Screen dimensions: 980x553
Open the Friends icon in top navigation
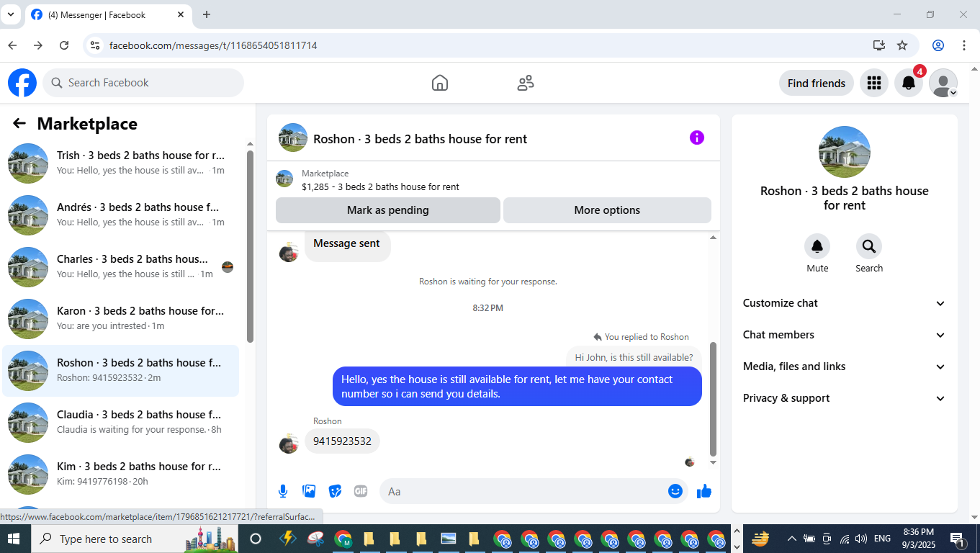tap(526, 83)
